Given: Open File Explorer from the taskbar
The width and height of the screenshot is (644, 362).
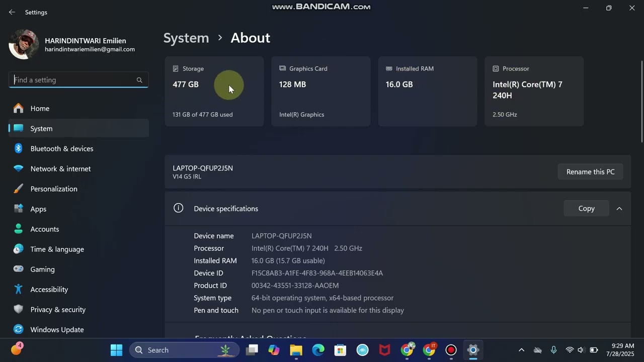Looking at the screenshot, I should [x=296, y=350].
